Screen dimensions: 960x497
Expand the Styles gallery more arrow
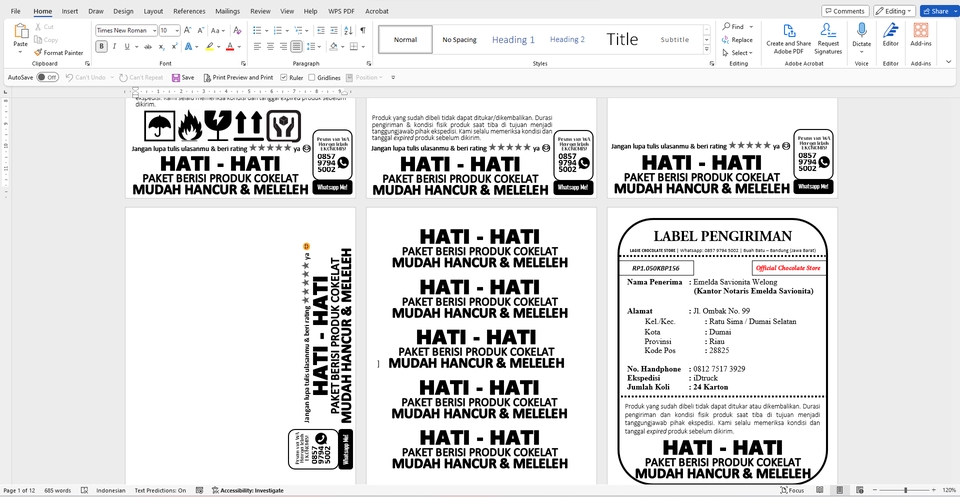(x=707, y=50)
